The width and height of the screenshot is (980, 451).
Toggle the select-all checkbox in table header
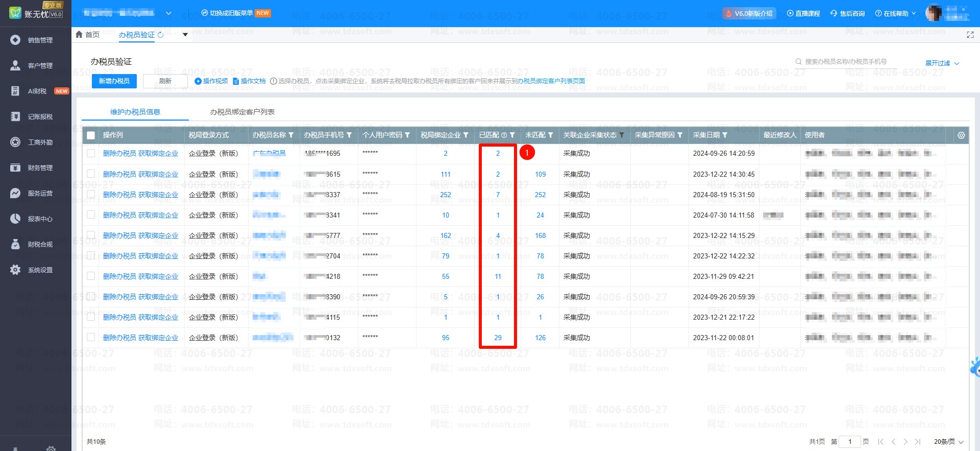pos(91,135)
